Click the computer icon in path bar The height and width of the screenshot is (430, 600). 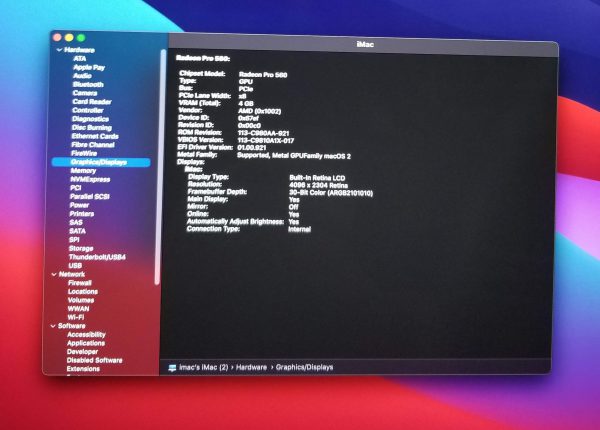click(173, 367)
